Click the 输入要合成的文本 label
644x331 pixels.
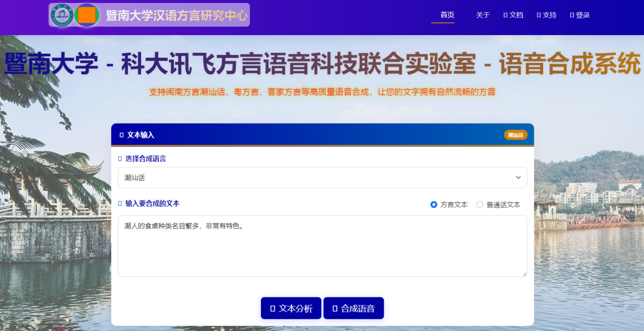coord(152,203)
